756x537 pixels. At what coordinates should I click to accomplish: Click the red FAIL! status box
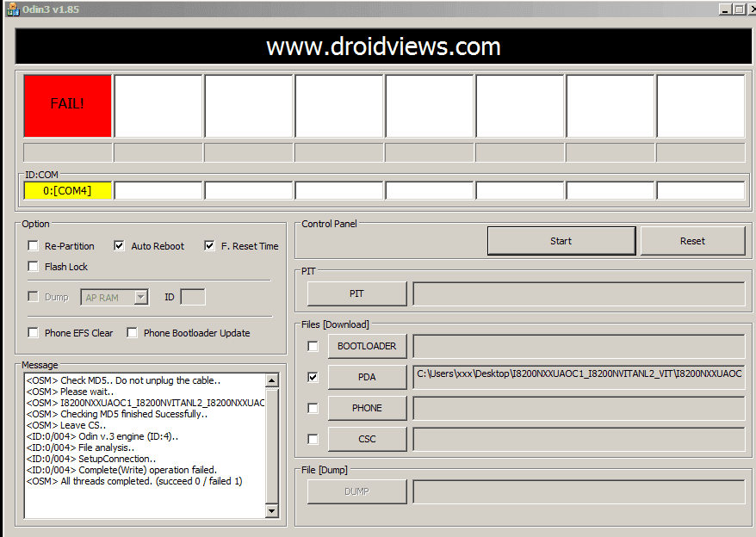(x=67, y=106)
